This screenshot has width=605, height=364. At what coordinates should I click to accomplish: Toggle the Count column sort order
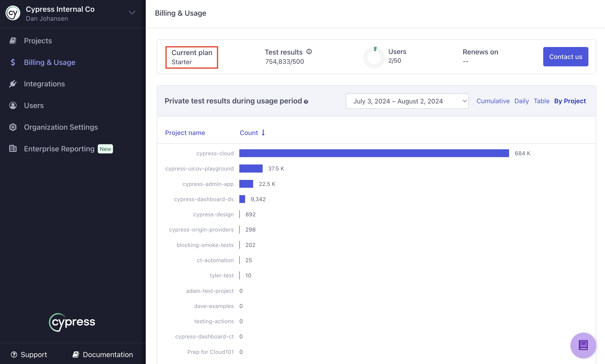tap(252, 132)
